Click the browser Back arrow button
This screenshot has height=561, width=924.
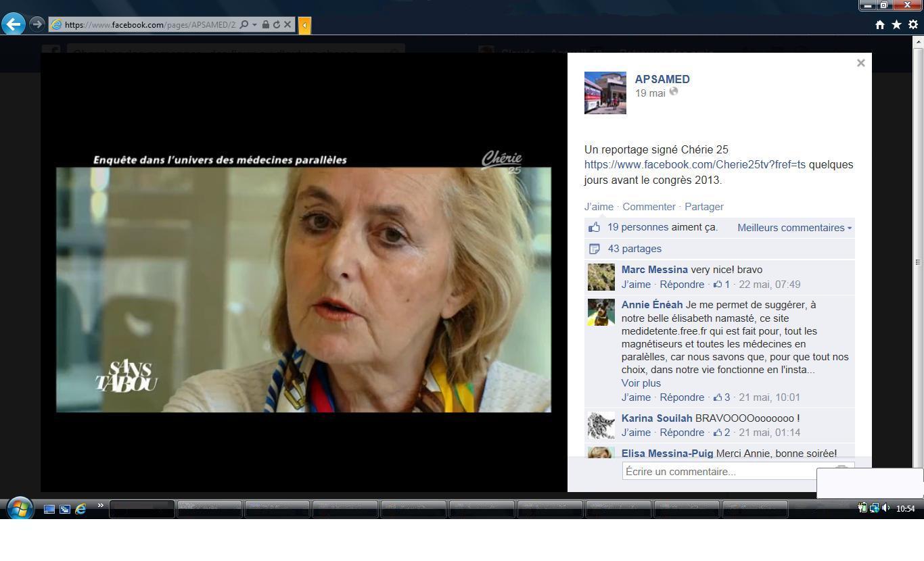pyautogui.click(x=14, y=24)
